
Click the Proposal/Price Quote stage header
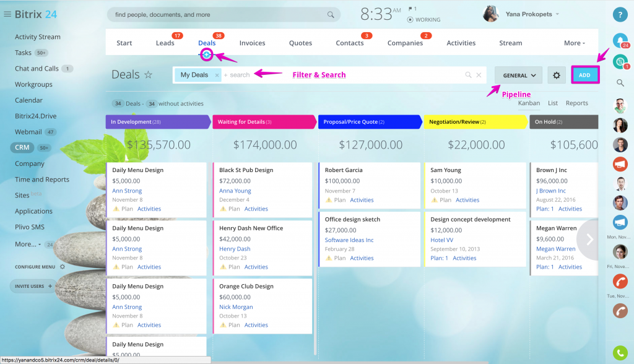[370, 122]
